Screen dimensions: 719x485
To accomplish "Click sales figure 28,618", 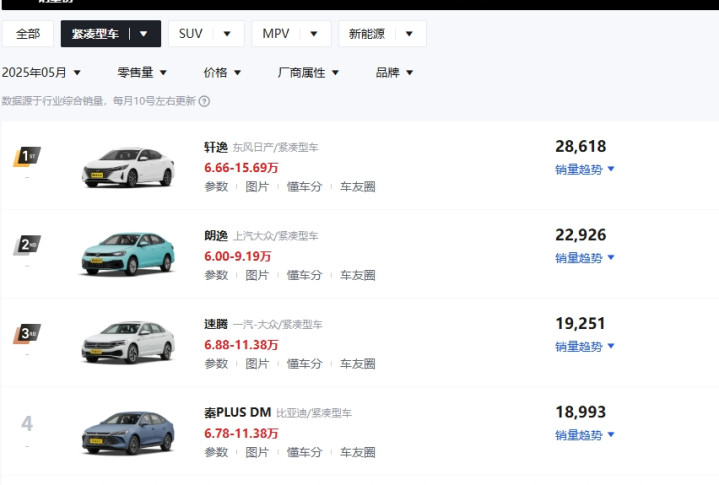I will tap(581, 146).
